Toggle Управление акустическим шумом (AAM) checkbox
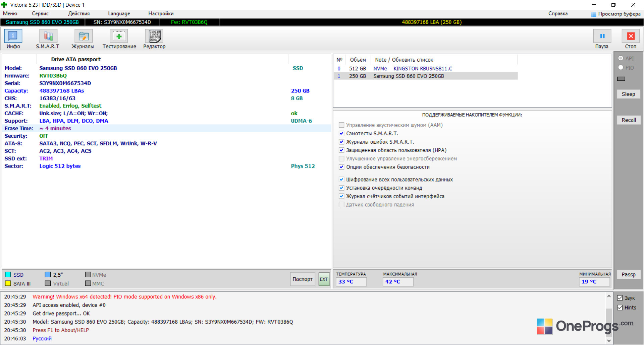The width and height of the screenshot is (644, 345). pos(341,125)
